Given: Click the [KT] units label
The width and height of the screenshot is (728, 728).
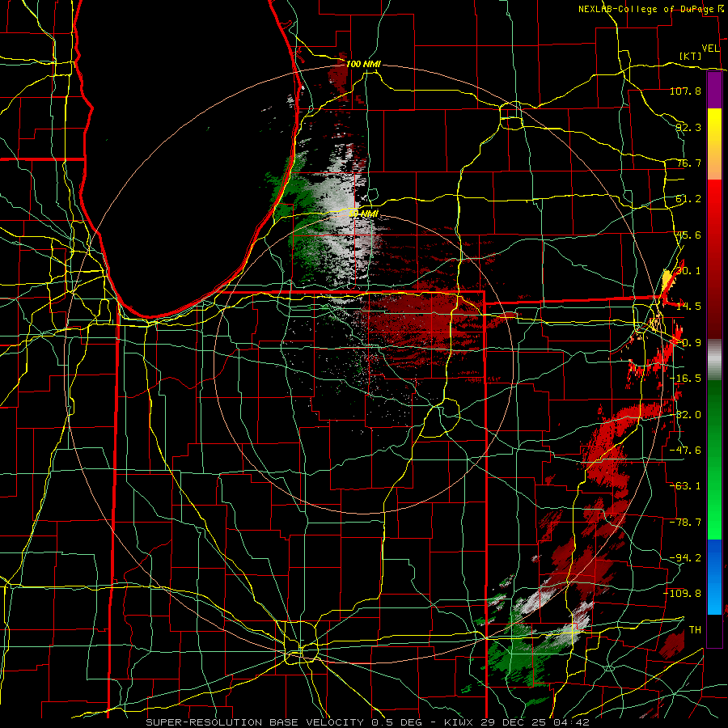Looking at the screenshot, I should click(691, 56).
